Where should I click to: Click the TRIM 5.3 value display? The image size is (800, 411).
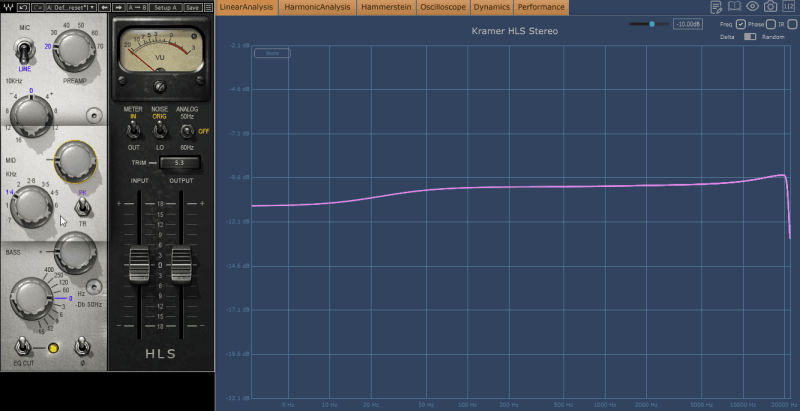180,163
